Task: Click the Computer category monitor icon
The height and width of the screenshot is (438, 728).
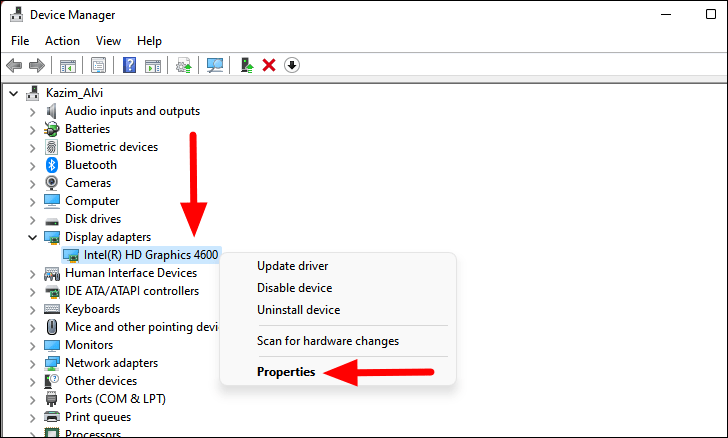Action: click(x=52, y=201)
